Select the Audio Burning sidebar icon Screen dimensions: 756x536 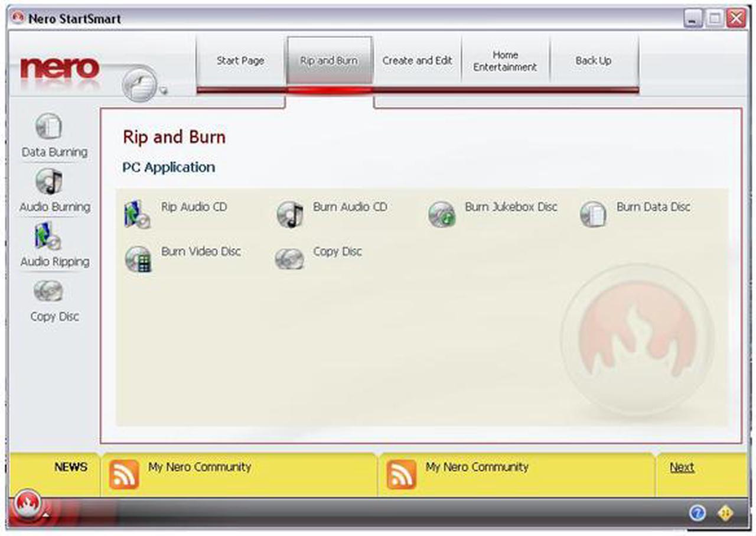[x=48, y=181]
